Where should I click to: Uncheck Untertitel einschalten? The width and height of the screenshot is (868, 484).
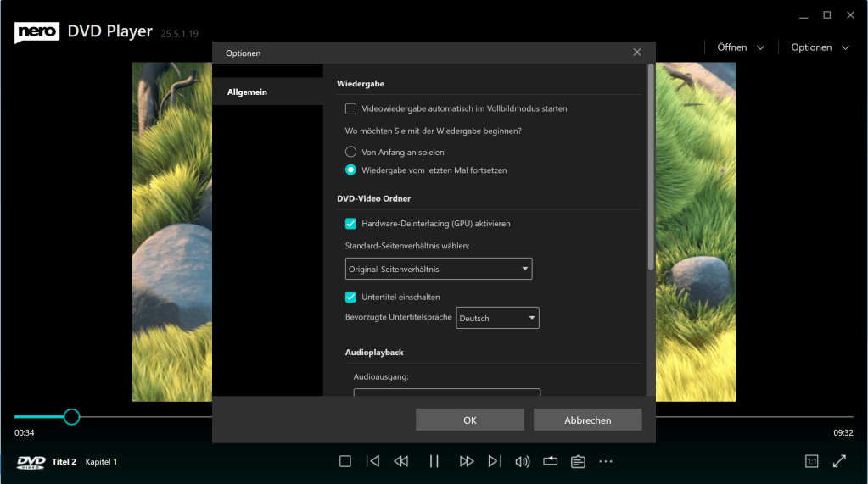point(350,297)
